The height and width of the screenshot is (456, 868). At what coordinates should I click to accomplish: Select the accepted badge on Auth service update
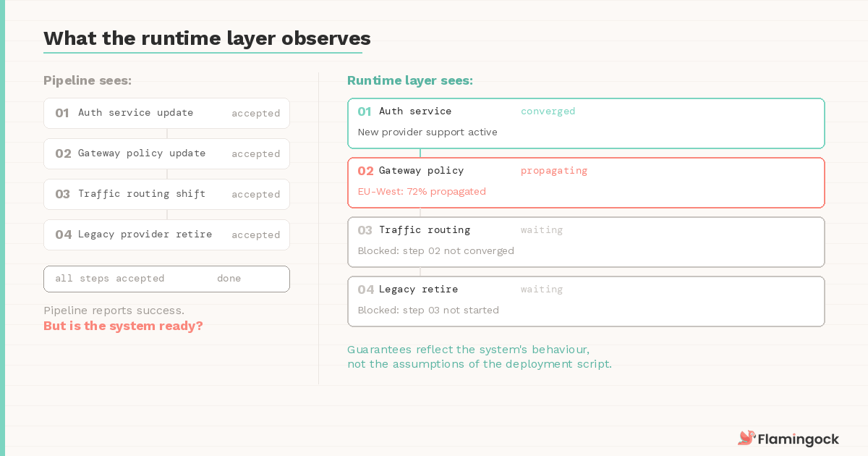pyautogui.click(x=255, y=113)
